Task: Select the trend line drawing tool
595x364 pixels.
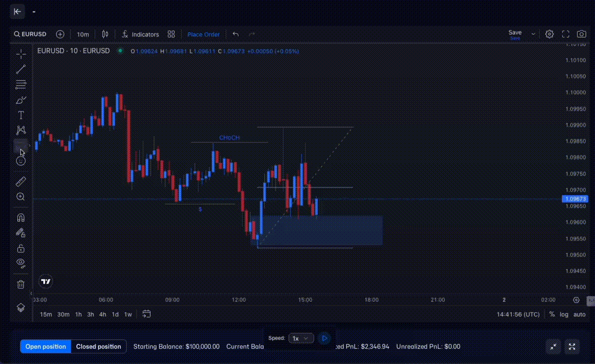Action: click(x=21, y=69)
